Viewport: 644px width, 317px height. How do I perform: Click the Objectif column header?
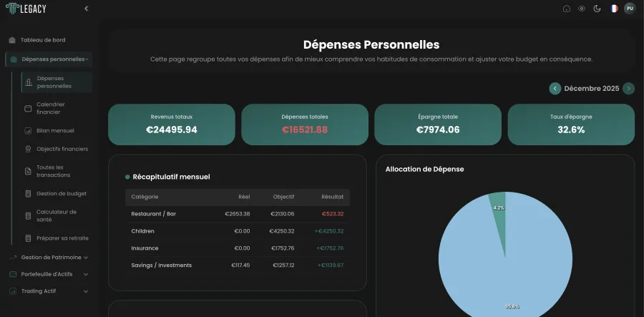284,197
